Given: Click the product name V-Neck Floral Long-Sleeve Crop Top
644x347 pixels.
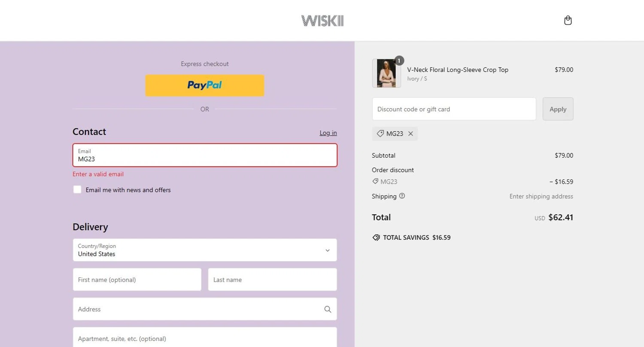Looking at the screenshot, I should click(x=458, y=70).
